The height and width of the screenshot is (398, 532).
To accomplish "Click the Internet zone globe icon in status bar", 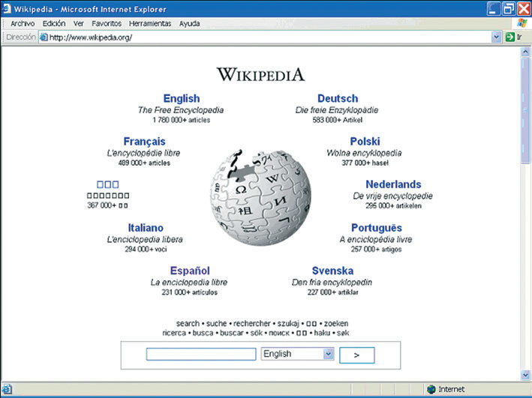I will pos(431,390).
